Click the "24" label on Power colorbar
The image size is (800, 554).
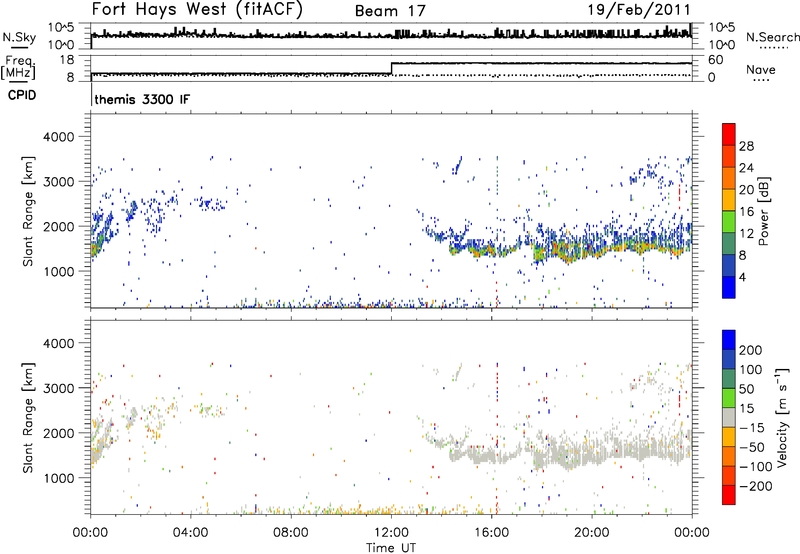[746, 168]
